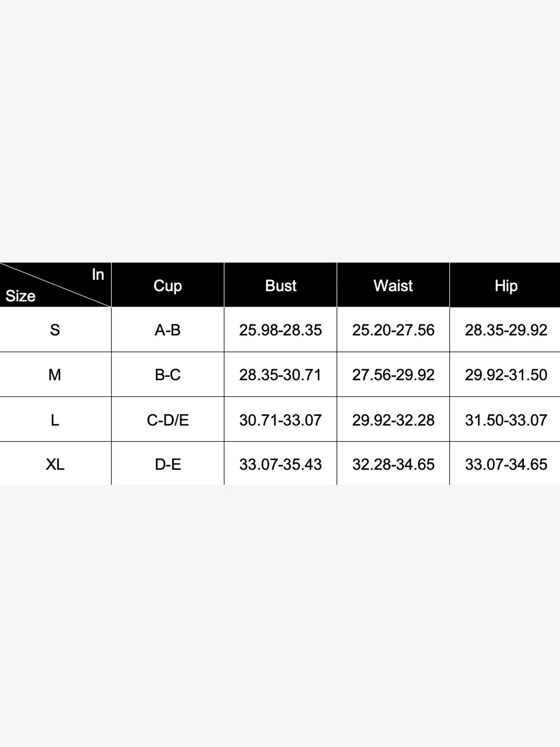Select the Bust column header
This screenshot has width=560, height=747.
[x=280, y=285]
